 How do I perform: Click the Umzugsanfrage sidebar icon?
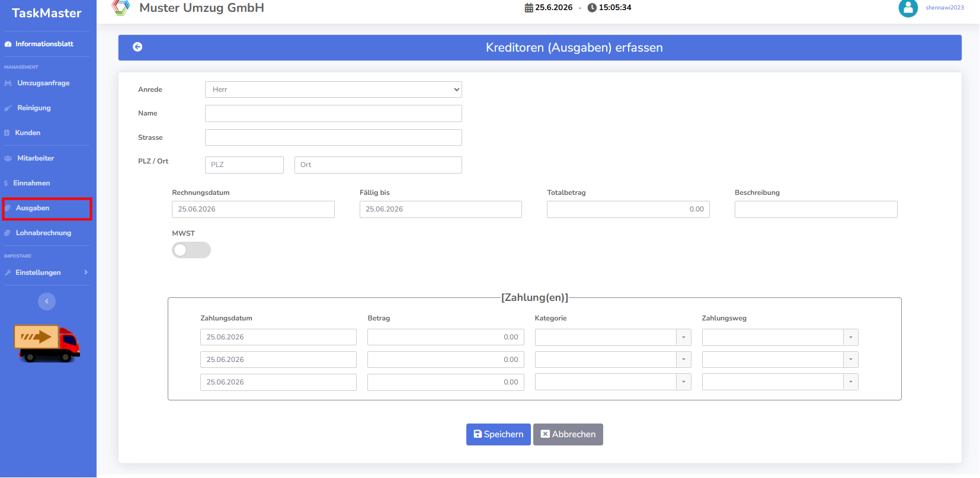8,84
